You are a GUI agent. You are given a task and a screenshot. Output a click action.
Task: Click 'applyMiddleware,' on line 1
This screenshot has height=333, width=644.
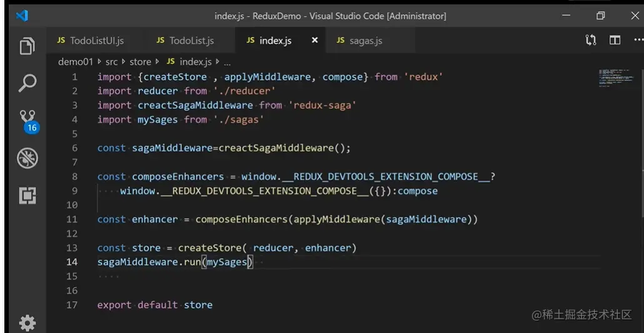[x=270, y=77]
